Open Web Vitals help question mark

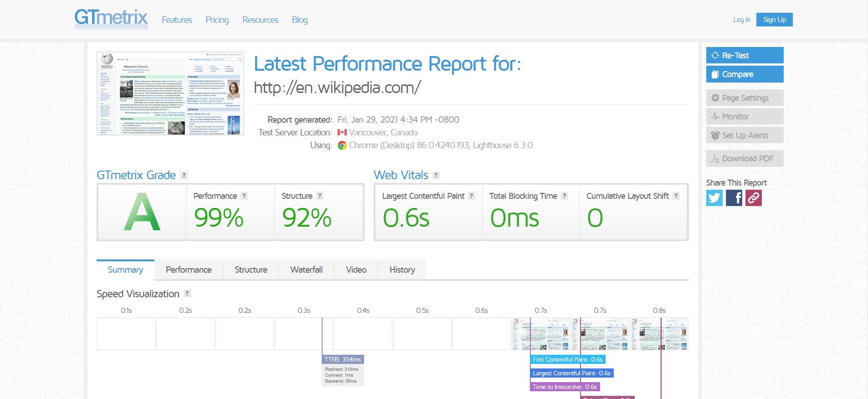coord(436,175)
